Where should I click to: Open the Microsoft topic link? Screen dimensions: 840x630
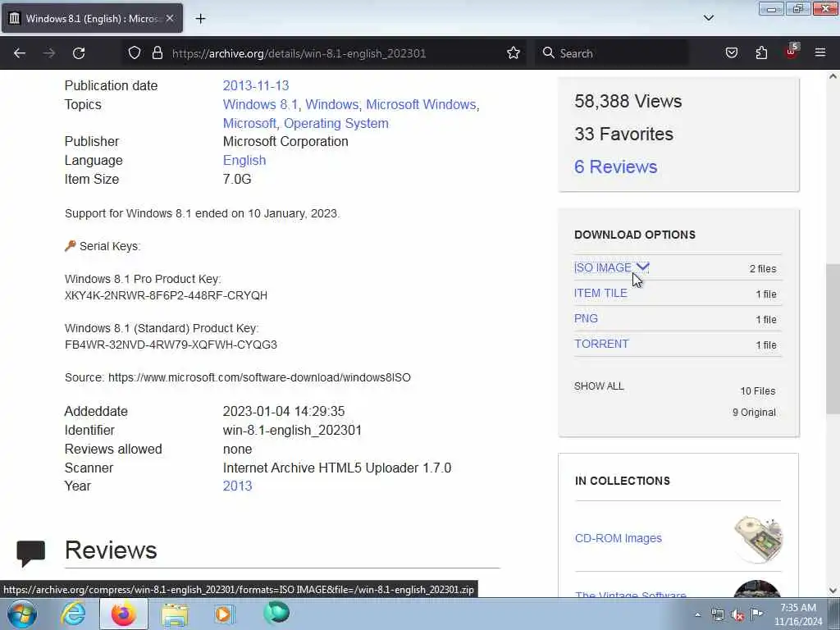tap(249, 123)
